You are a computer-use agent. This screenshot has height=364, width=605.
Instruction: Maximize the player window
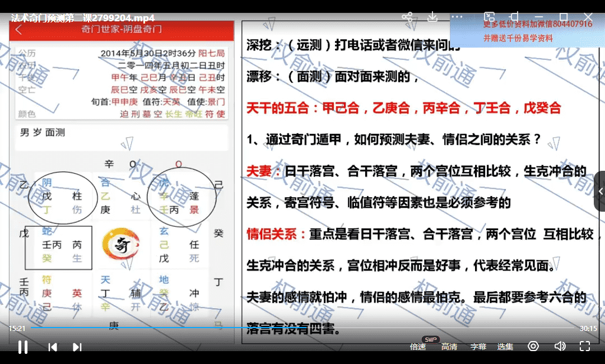click(564, 17)
